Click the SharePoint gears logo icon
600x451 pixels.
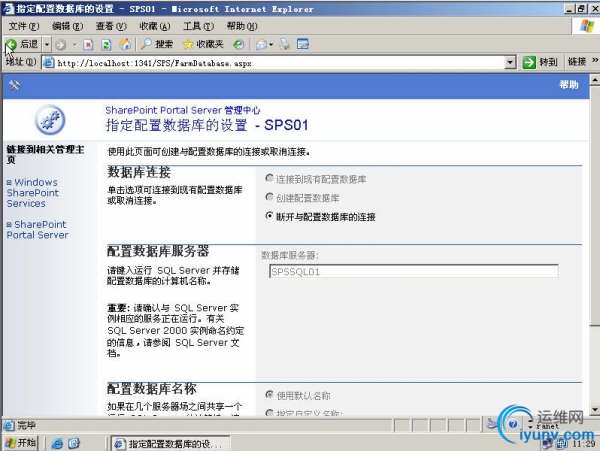click(x=50, y=120)
